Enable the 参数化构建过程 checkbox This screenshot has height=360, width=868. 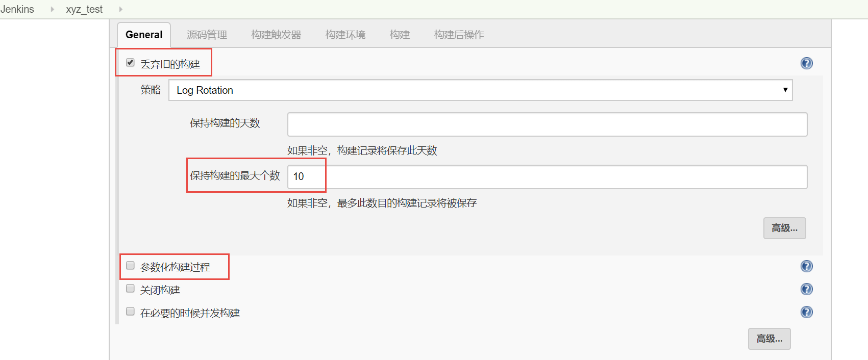coord(130,266)
